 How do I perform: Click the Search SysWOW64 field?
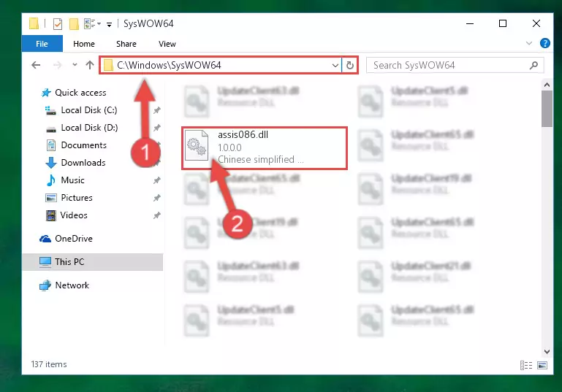[x=455, y=65]
